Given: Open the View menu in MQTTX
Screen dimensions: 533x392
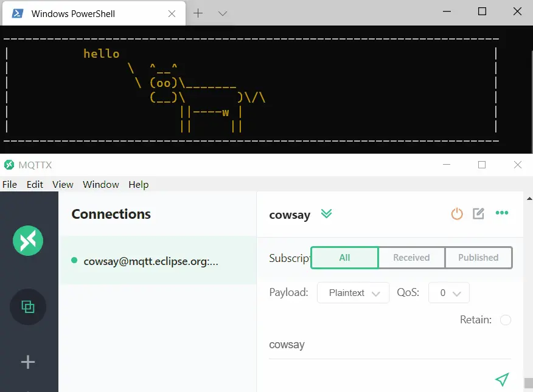Looking at the screenshot, I should [x=63, y=184].
